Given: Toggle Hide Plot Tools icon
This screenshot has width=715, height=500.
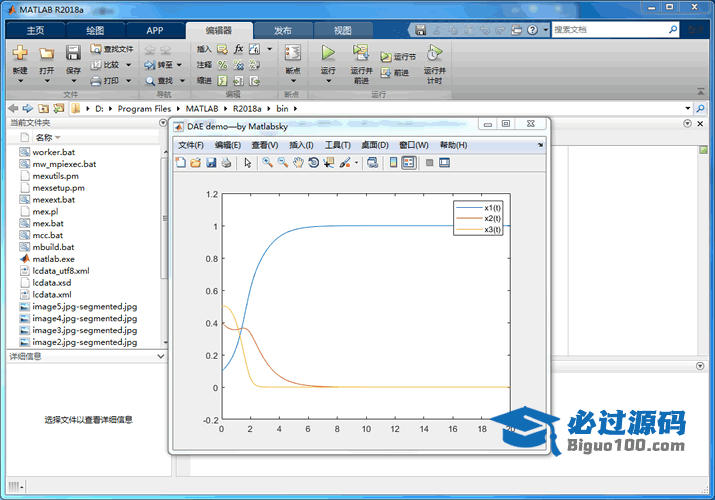Looking at the screenshot, I should coord(429,163).
